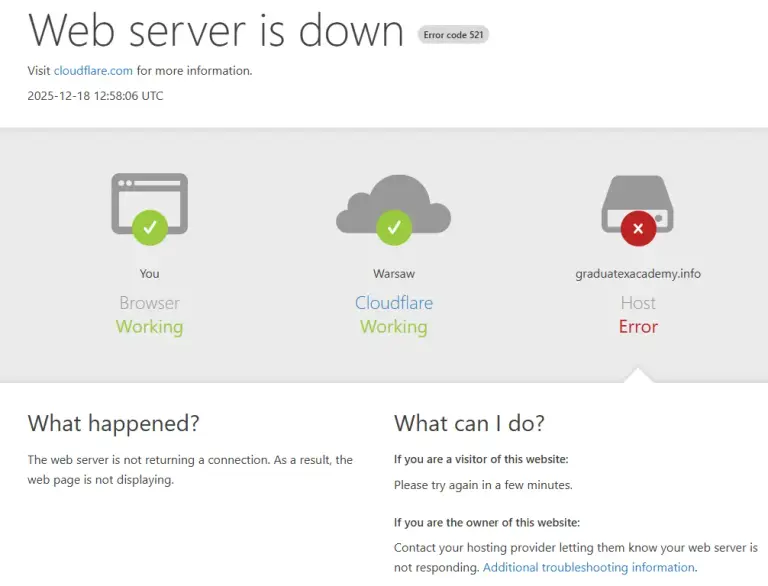Click the 'What happened?' heading
Viewport: 768px width, 586px height.
pyautogui.click(x=114, y=423)
